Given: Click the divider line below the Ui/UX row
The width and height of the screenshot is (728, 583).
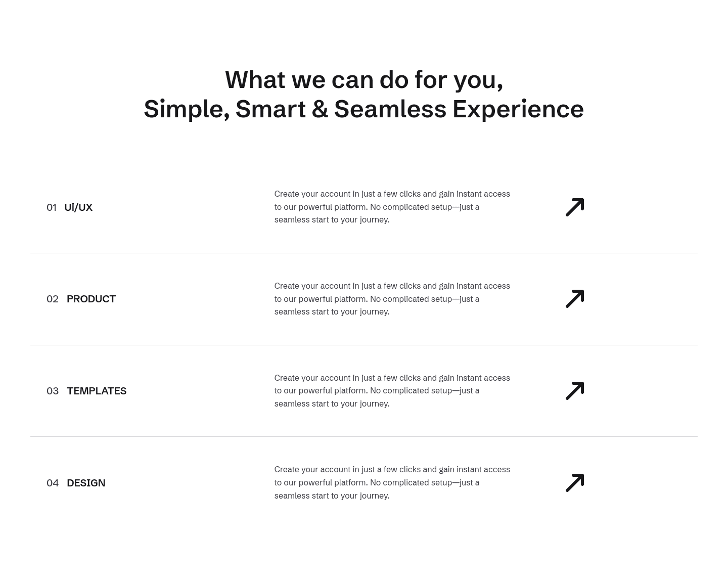Looking at the screenshot, I should (364, 253).
